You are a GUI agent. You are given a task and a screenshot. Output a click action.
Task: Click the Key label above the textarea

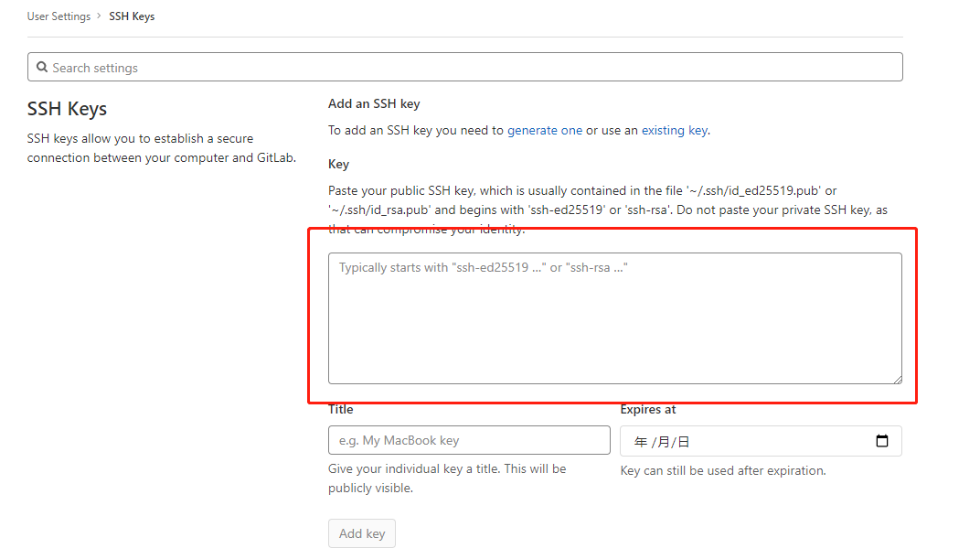(337, 164)
